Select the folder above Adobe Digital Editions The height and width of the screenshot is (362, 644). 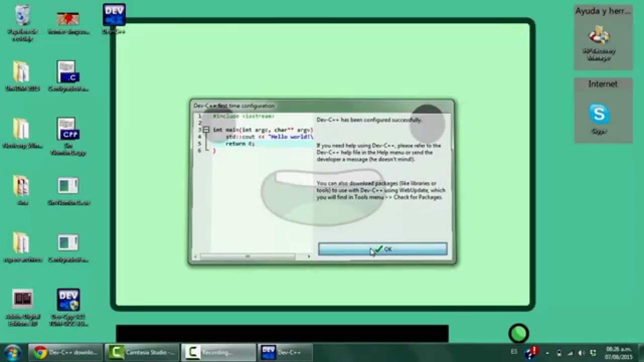click(22, 247)
